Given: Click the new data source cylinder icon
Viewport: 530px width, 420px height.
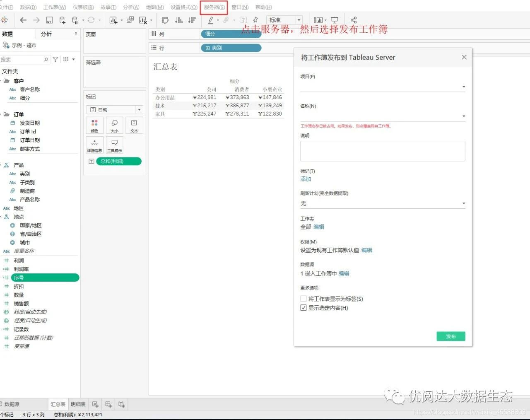Looking at the screenshot, I should pos(62,20).
